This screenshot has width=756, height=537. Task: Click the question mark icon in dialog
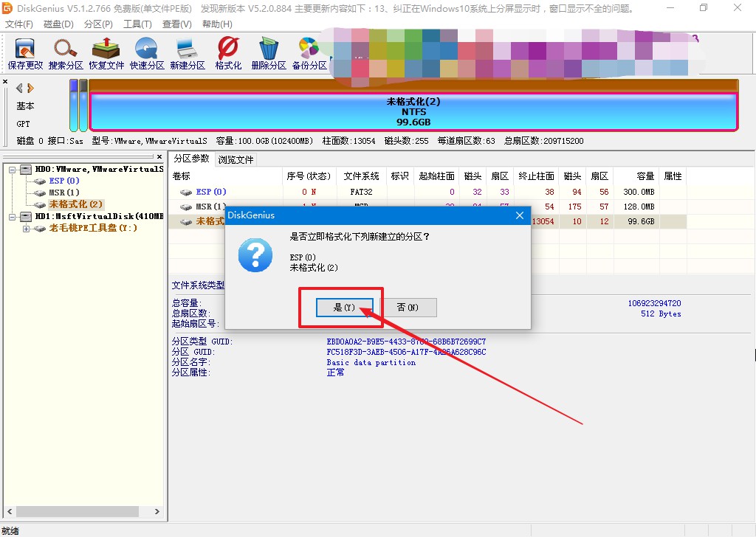255,255
